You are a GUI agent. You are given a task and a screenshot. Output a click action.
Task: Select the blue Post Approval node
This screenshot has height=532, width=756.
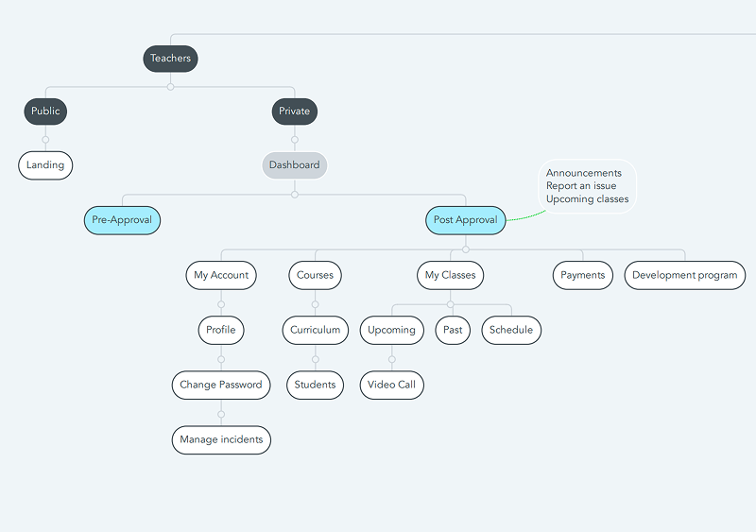coord(465,220)
